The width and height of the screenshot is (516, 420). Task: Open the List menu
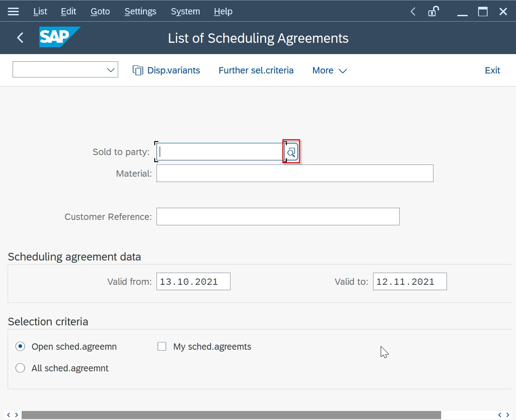tap(40, 11)
